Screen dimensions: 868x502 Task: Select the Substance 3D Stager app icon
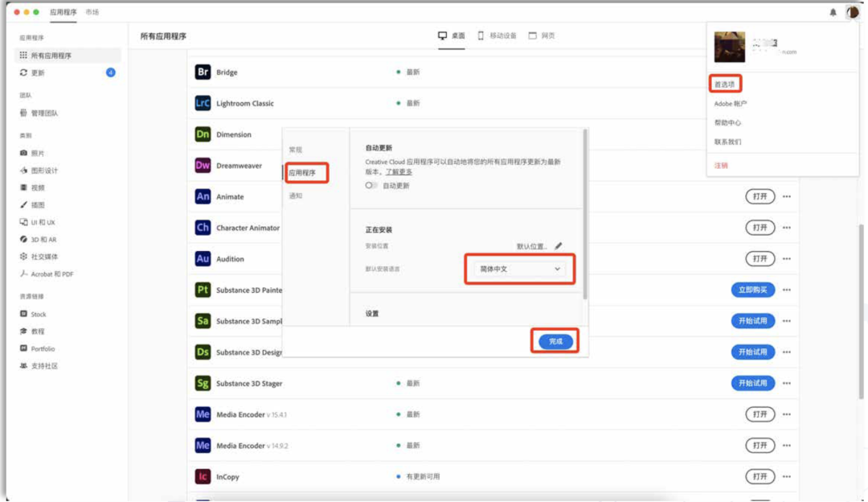(202, 383)
